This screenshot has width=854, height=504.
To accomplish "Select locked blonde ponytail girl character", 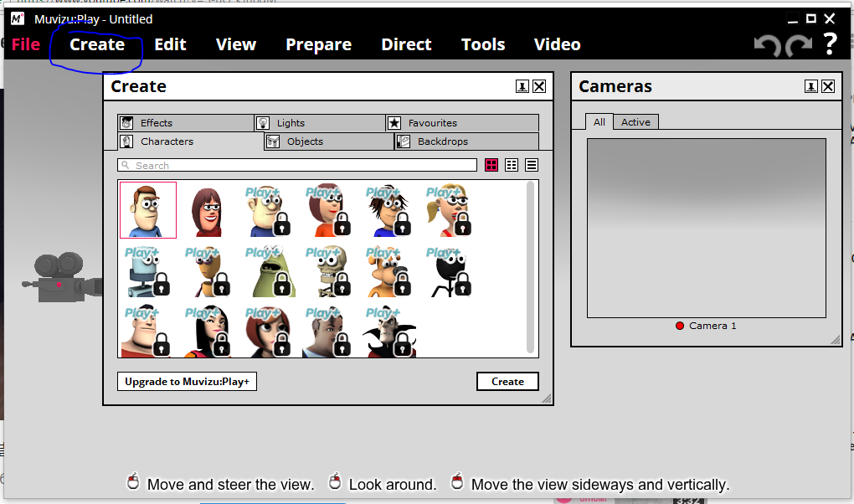I will tap(449, 211).
